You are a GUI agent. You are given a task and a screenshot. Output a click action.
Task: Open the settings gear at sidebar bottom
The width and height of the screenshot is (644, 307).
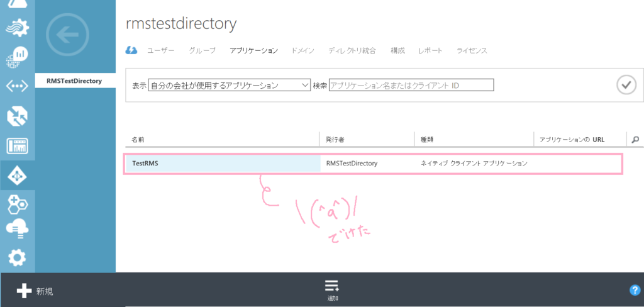17,257
